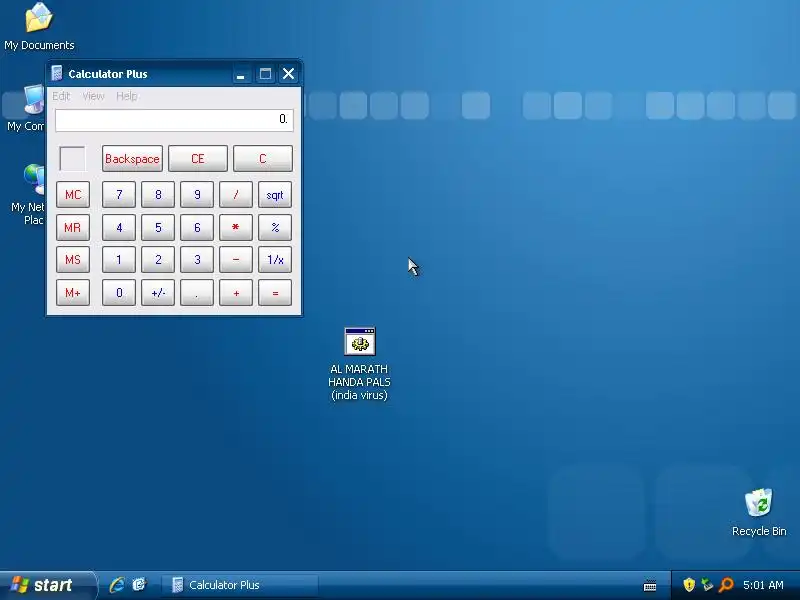This screenshot has height=600, width=800.
Task: Click the MS memory store button
Action: (x=73, y=260)
